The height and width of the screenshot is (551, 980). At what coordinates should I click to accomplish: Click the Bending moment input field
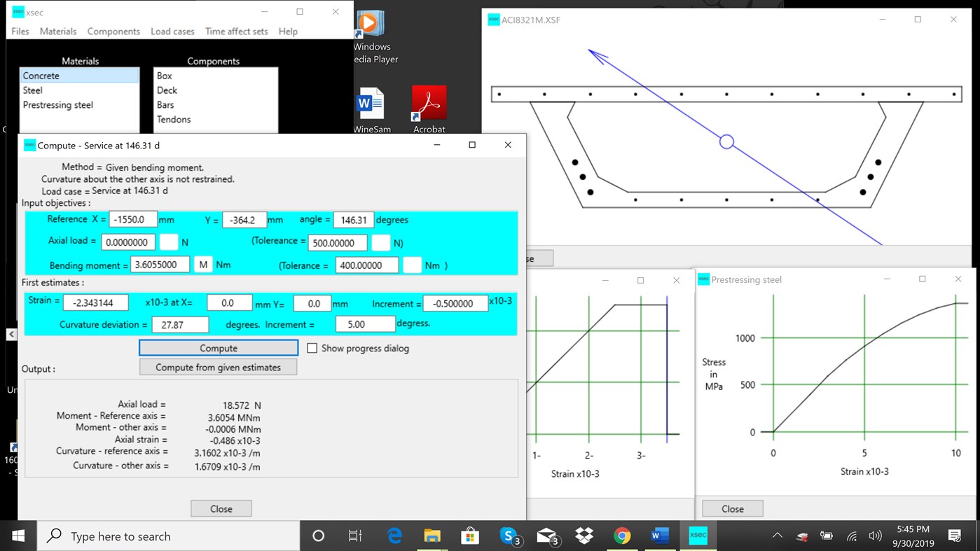pyautogui.click(x=161, y=265)
